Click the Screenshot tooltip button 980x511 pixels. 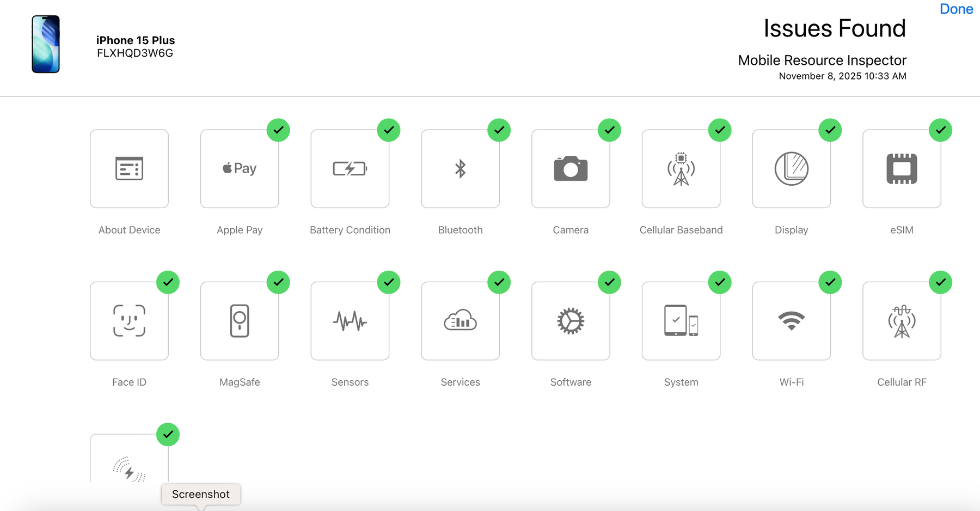coord(201,494)
